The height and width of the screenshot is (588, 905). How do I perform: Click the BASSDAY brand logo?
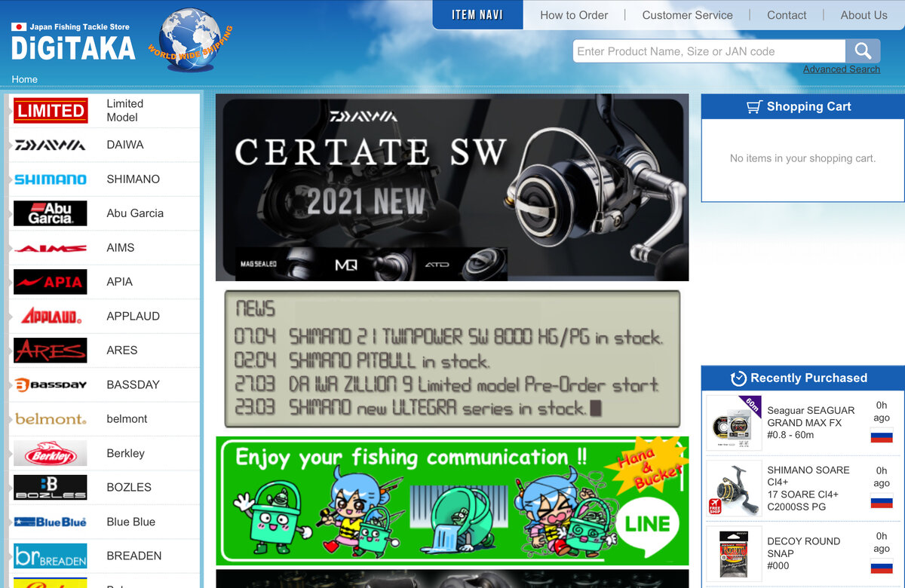point(51,384)
